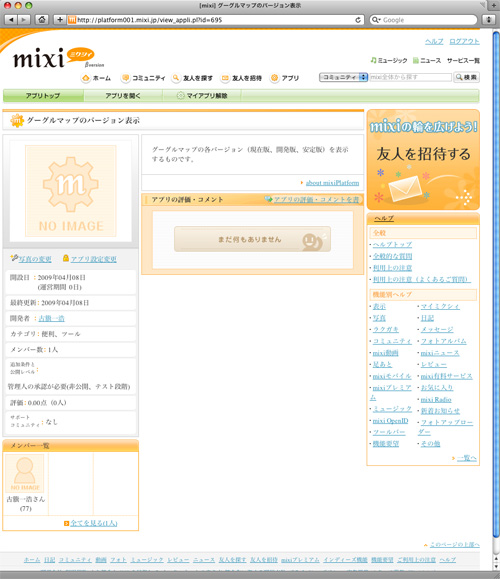Open the bookmarks bar toggle icon
Viewport: 500px width, 579px height.
point(489,20)
